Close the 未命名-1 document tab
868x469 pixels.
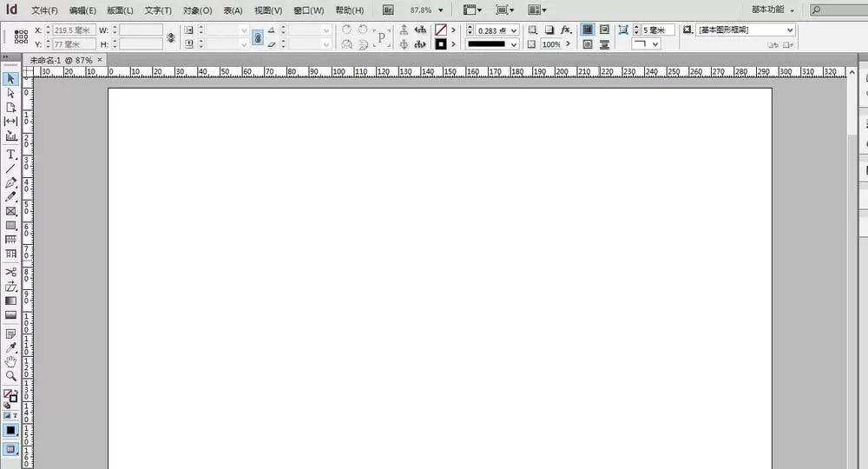100,60
